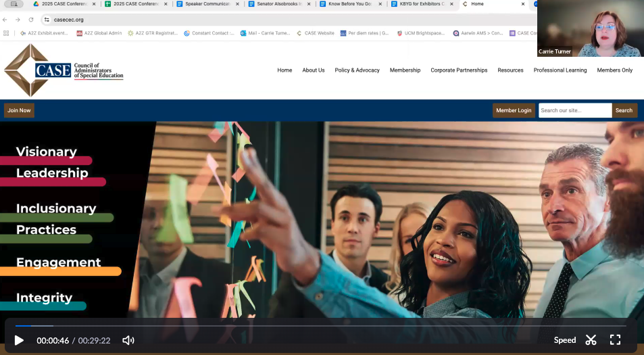The width and height of the screenshot is (644, 355).
Task: Open the Membership menu
Action: pyautogui.click(x=405, y=70)
